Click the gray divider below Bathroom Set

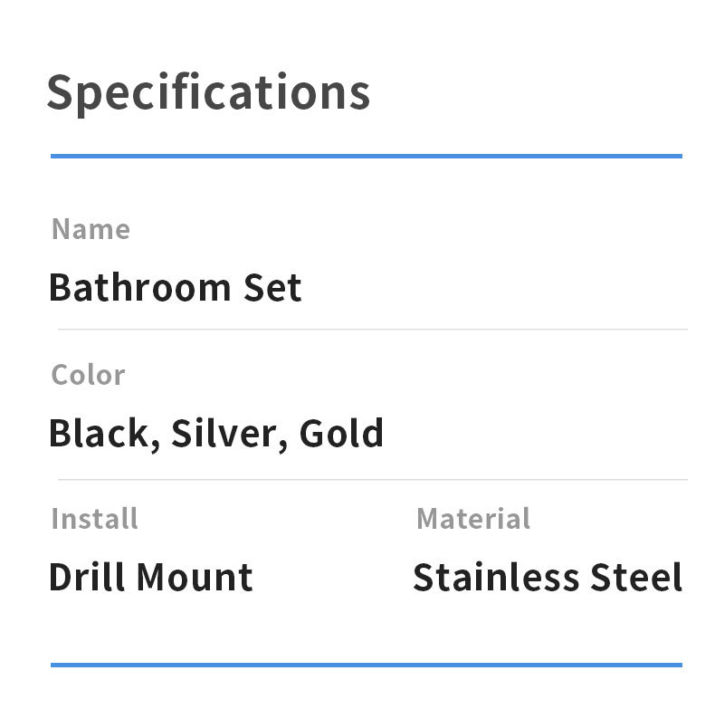coord(372,330)
